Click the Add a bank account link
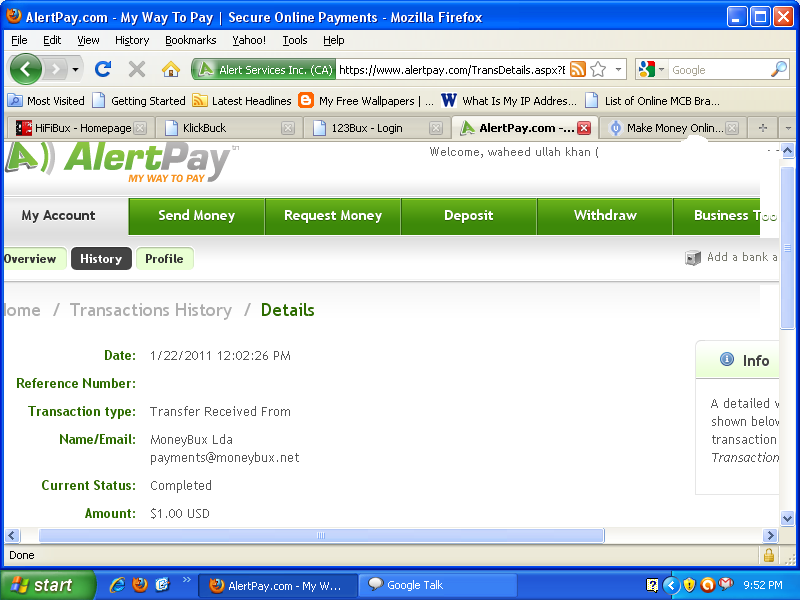Image resolution: width=800 pixels, height=600 pixels. point(732,257)
